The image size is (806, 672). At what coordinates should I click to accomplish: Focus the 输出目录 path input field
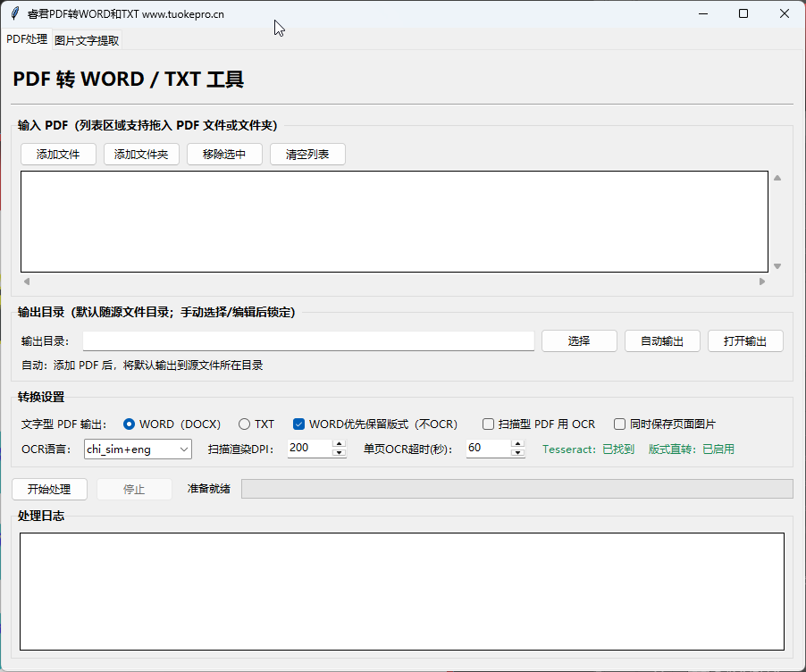308,340
